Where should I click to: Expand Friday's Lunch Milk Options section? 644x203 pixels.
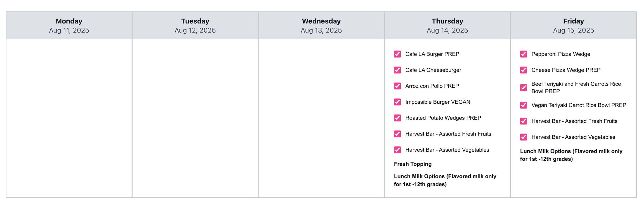[x=571, y=155]
